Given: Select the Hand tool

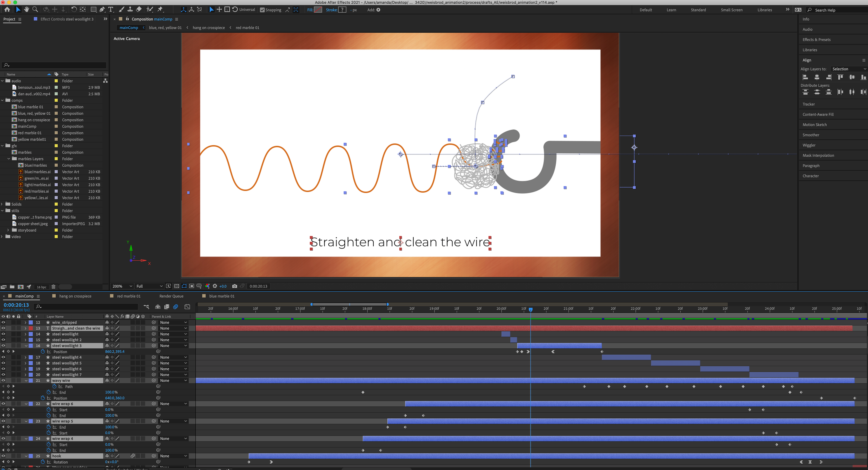Looking at the screenshot, I should click(x=26, y=9).
